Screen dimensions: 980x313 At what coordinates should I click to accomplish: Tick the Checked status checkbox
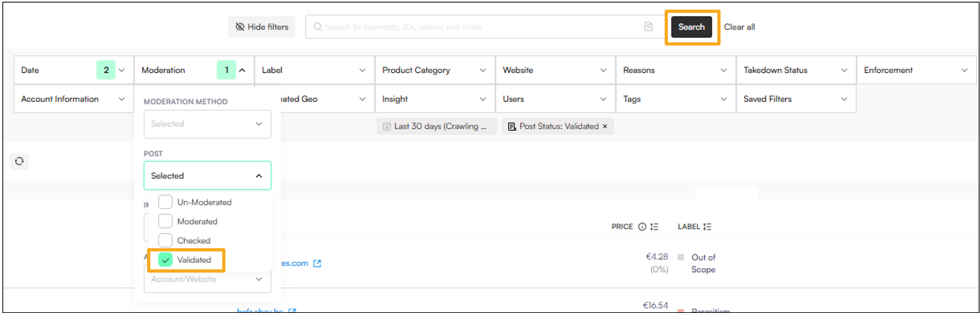click(166, 241)
